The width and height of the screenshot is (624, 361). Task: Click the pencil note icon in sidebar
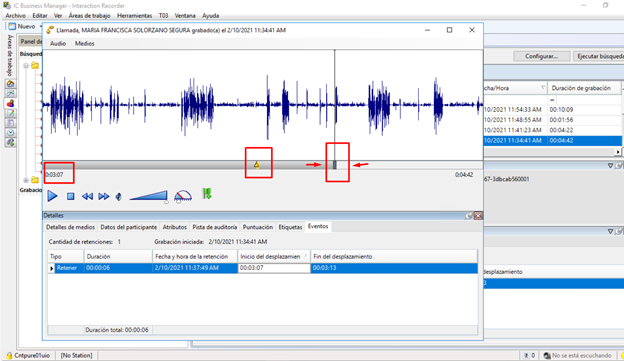(10, 113)
